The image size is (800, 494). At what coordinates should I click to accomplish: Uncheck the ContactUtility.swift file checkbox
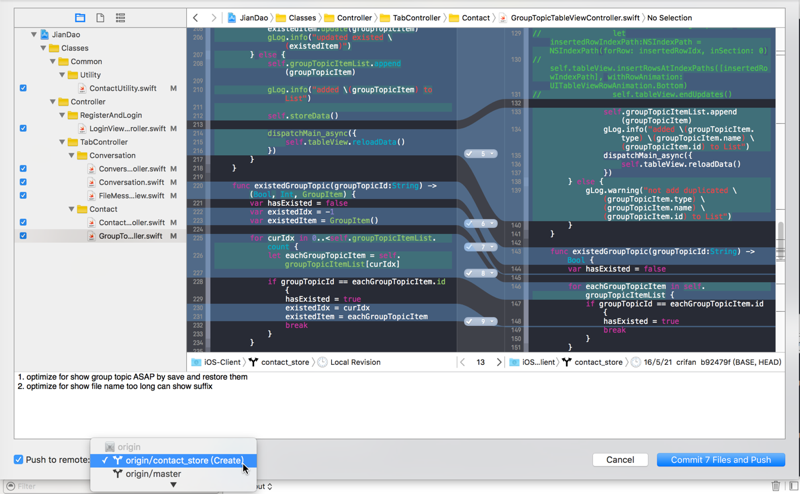click(x=23, y=89)
